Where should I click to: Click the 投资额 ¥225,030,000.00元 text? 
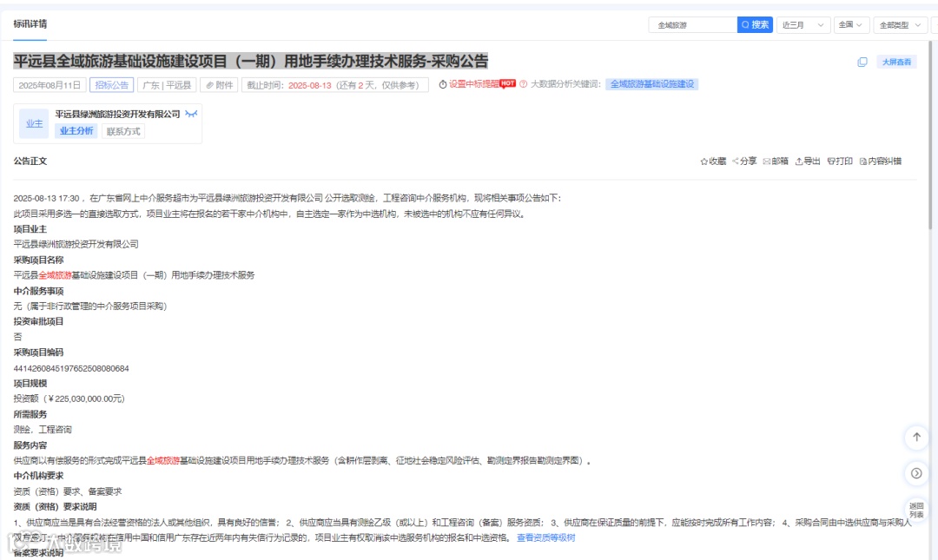click(69, 399)
